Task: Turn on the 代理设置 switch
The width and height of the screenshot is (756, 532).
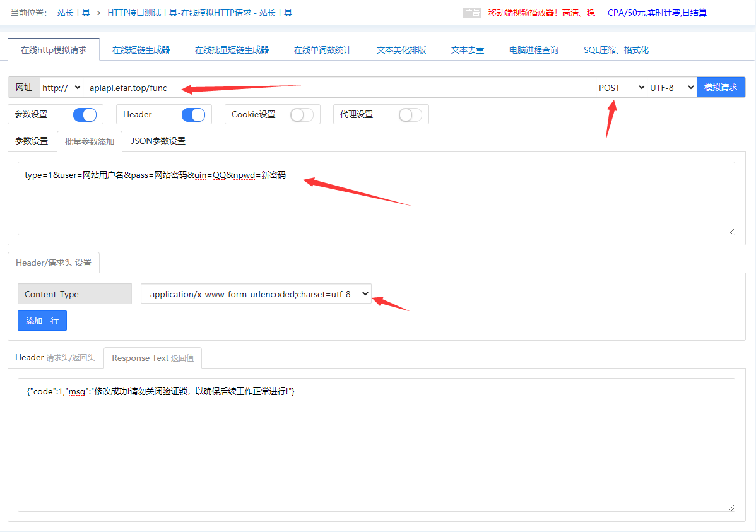Action: [410, 114]
